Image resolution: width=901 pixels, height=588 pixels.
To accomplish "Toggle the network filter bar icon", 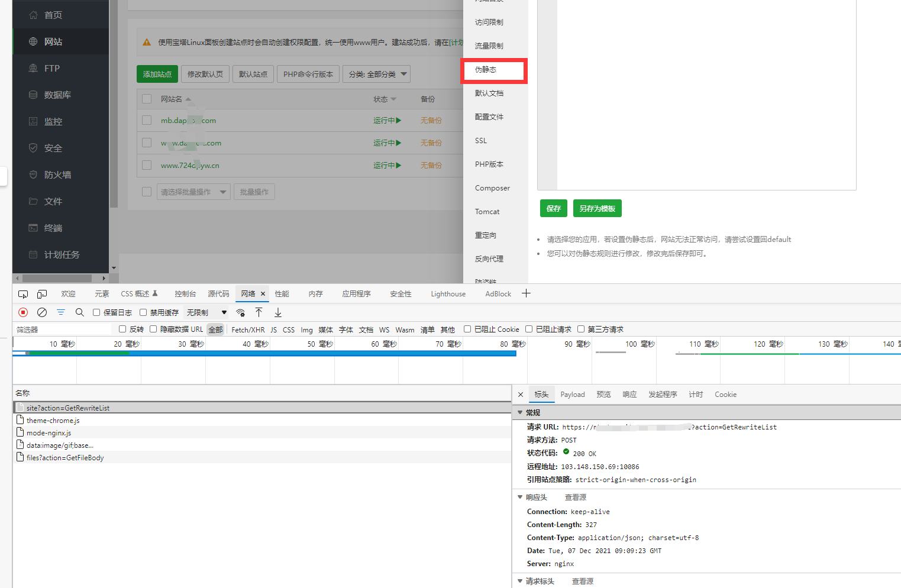I will 61,312.
